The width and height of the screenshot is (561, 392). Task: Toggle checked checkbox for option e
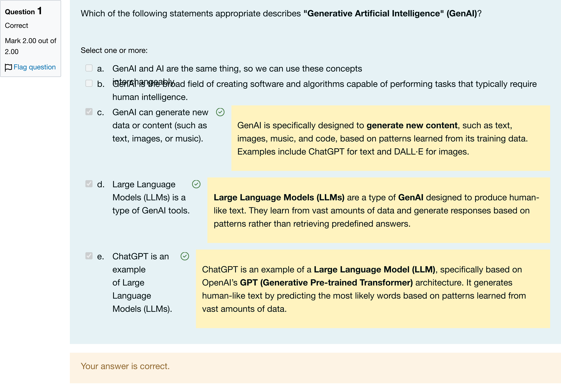click(x=89, y=256)
